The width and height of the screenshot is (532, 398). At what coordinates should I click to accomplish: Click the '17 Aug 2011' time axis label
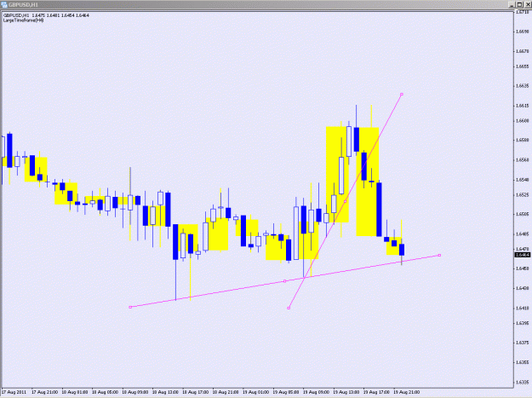[14, 392]
